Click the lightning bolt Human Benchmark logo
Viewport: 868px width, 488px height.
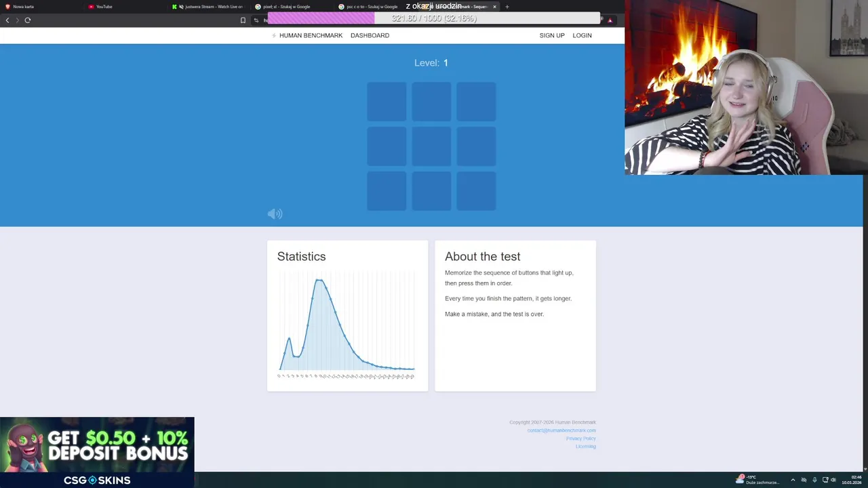(x=274, y=35)
